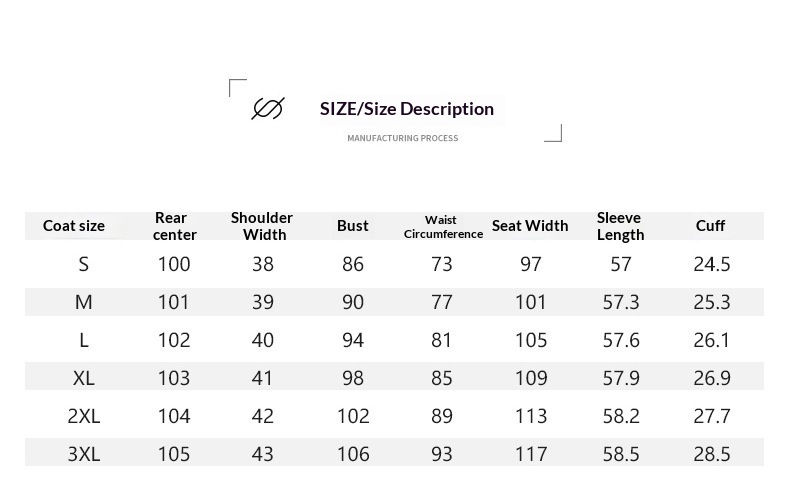
Task: Select the Coat size column header
Action: 74,226
